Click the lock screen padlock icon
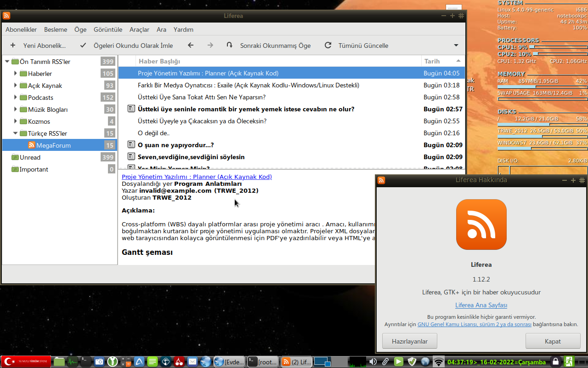 556,362
